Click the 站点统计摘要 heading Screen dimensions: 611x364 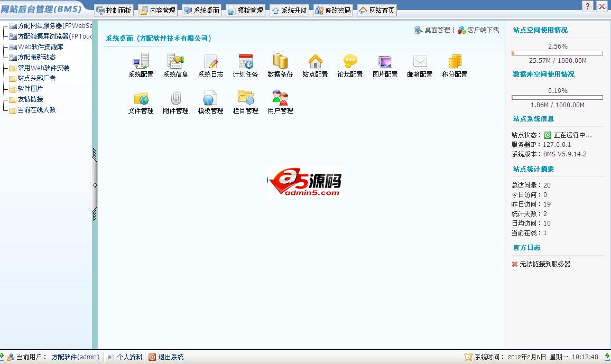(x=533, y=169)
